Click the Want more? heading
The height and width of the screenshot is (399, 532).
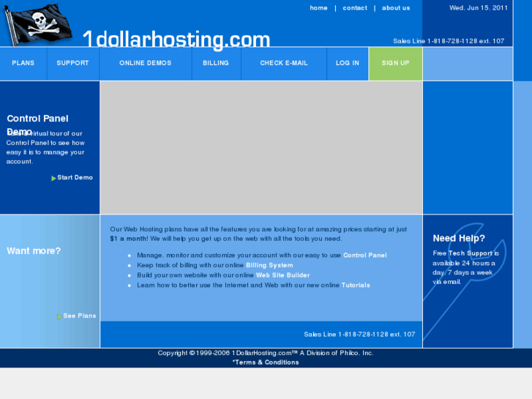(34, 251)
